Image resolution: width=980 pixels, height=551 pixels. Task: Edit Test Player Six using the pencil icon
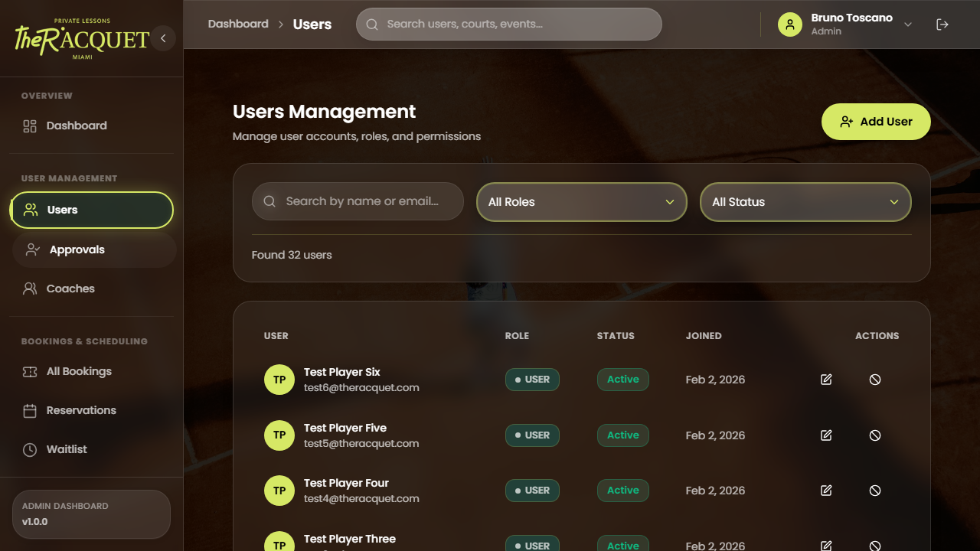[826, 379]
